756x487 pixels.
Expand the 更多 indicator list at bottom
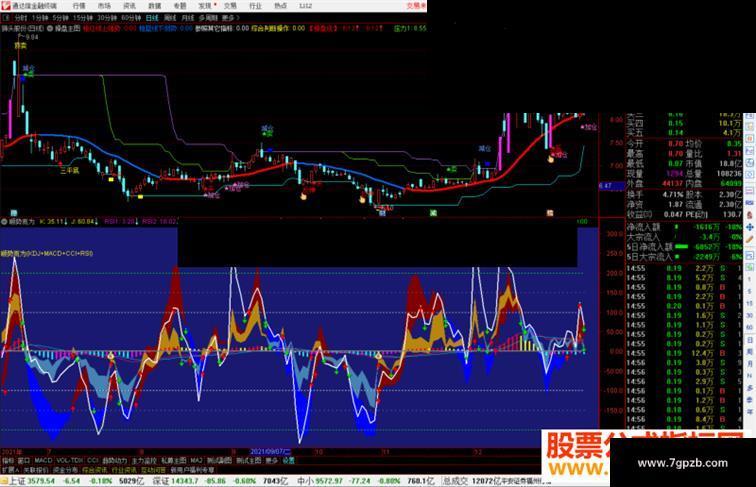click(272, 460)
